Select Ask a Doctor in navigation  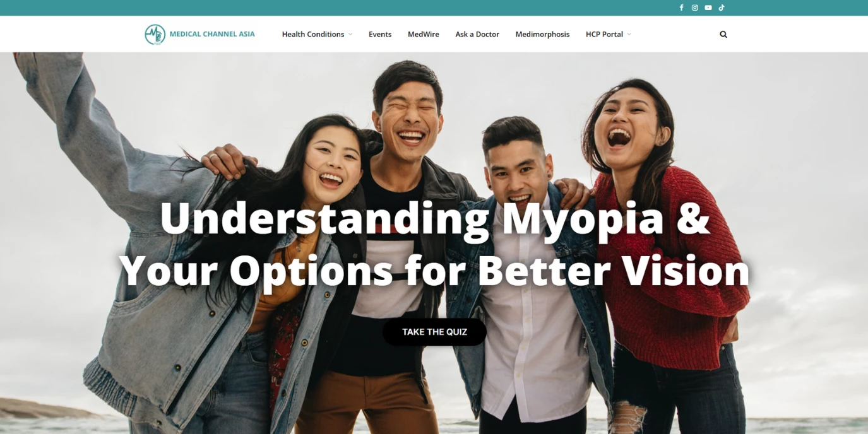(x=477, y=34)
